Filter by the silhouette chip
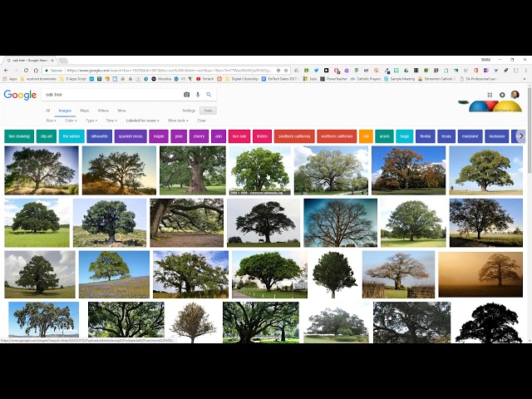 tap(99, 136)
